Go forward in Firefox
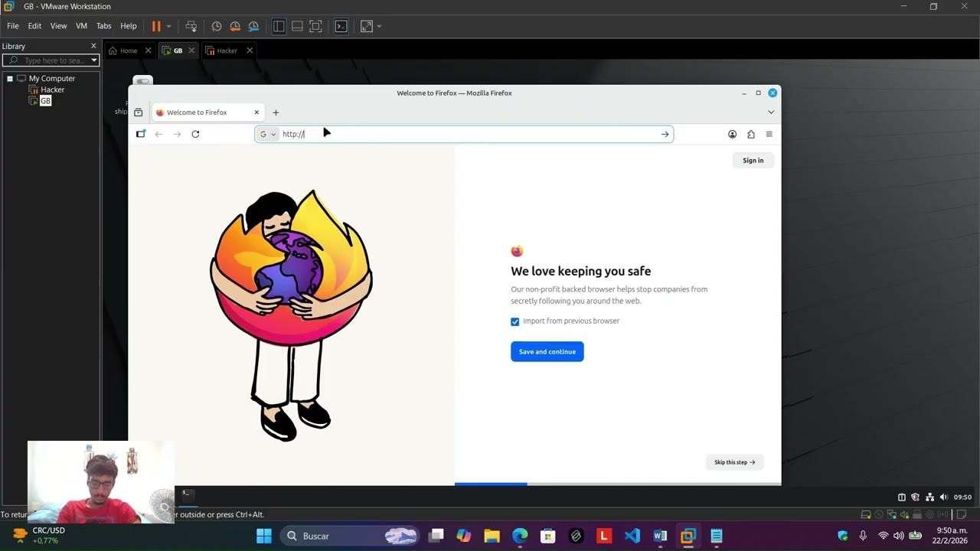The image size is (980, 551). pyautogui.click(x=177, y=134)
